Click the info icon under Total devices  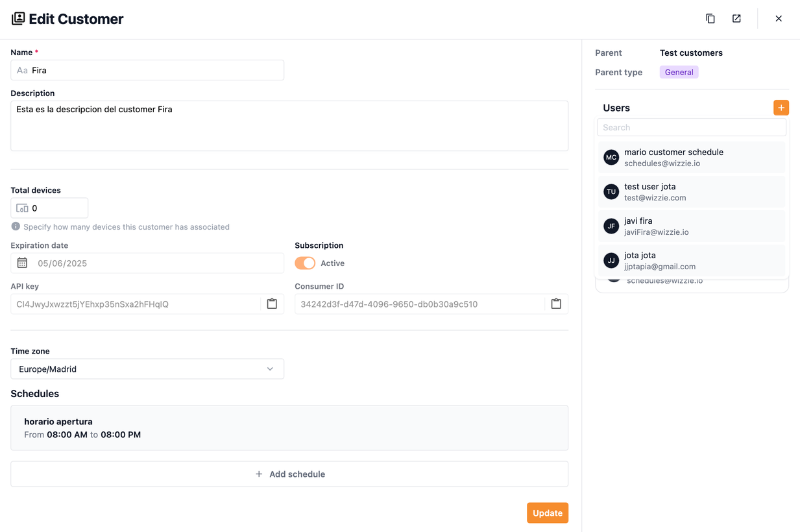coord(16,226)
